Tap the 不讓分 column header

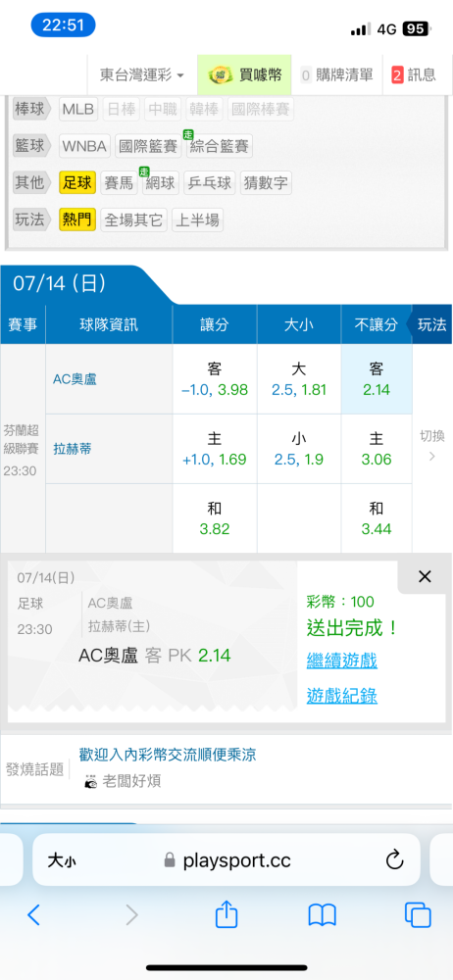coord(377,324)
